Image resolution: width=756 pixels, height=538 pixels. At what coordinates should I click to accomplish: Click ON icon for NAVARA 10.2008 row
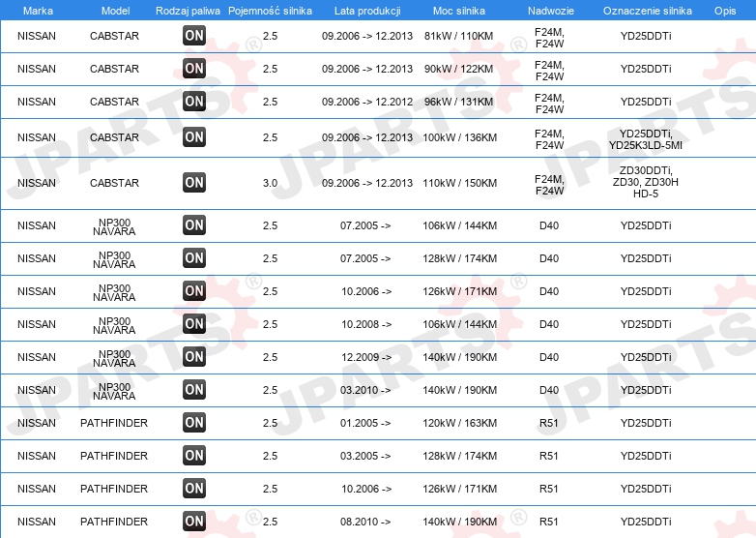pos(194,323)
